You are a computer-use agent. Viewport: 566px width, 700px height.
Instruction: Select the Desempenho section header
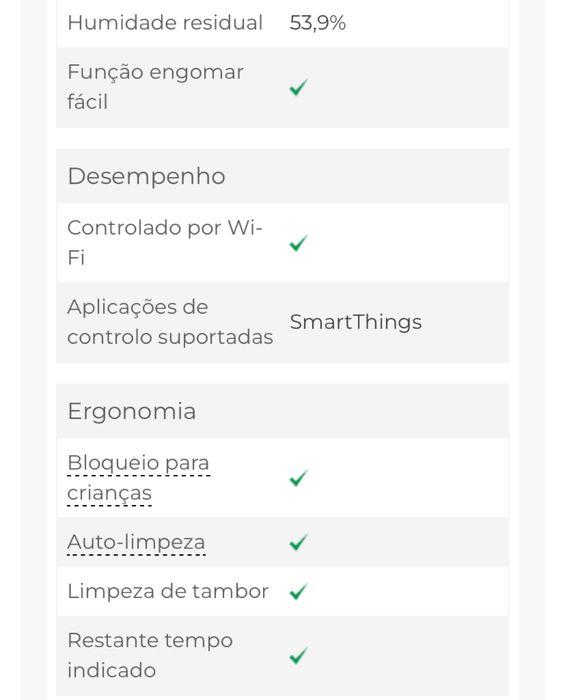tap(283, 176)
